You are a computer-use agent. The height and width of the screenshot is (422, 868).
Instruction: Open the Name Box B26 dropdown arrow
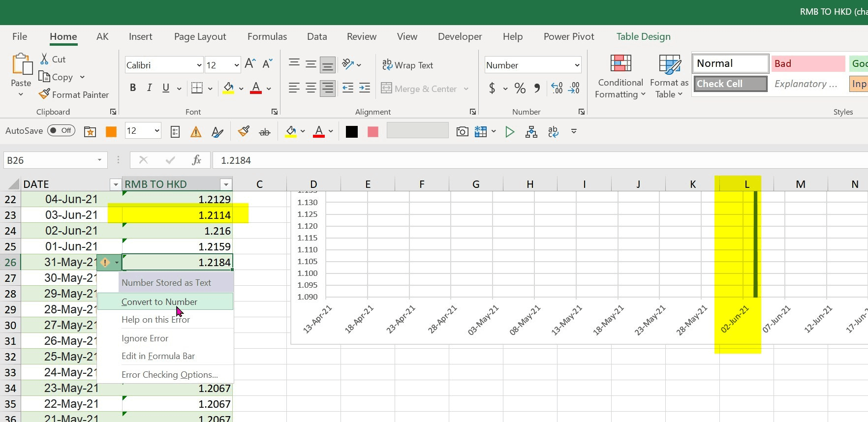pos(99,160)
